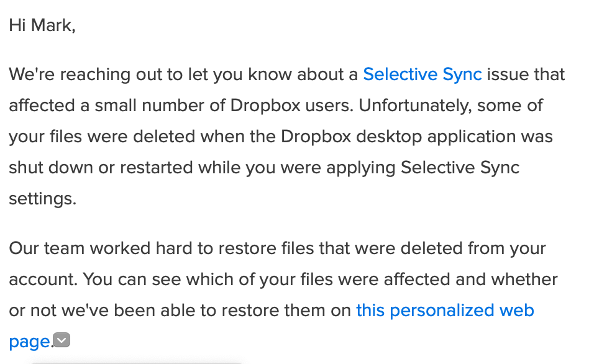Click the blue "page" link text
Screen dimensions: 589x364
(x=29, y=341)
